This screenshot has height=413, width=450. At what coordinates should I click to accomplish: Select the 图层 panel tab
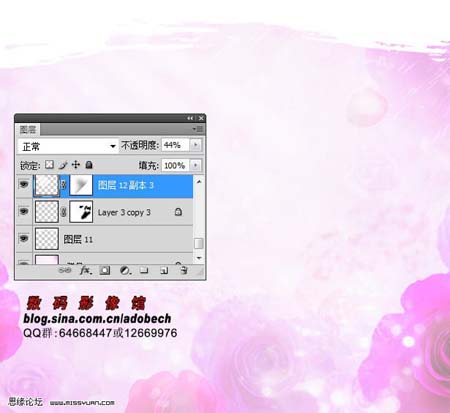28,129
